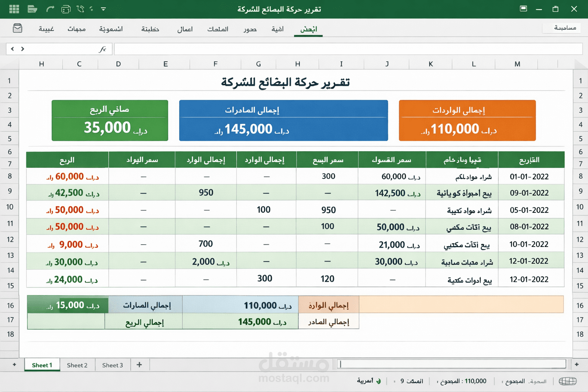
Task: Click the sync refresh icon in title bar
Action: point(80,9)
